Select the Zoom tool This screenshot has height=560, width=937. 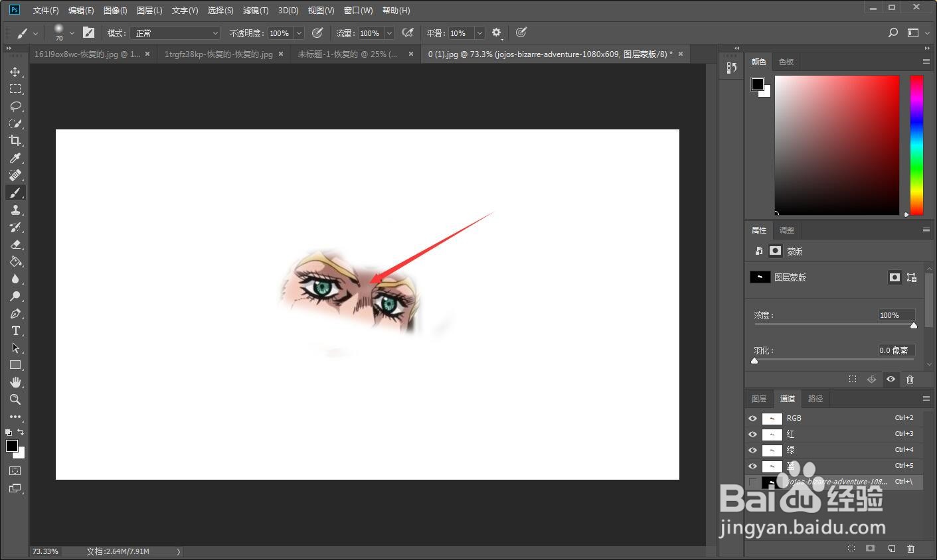[x=15, y=399]
